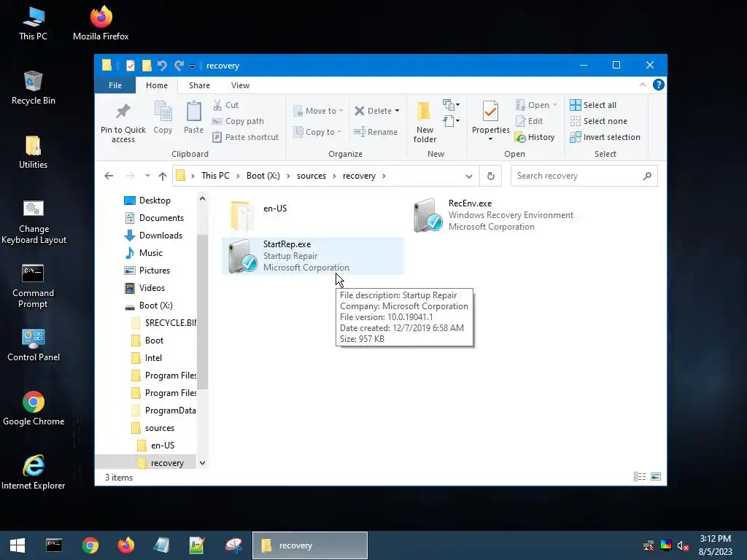This screenshot has width=747, height=560.
Task: Click the Pin to Quick access icon
Action: [x=123, y=111]
